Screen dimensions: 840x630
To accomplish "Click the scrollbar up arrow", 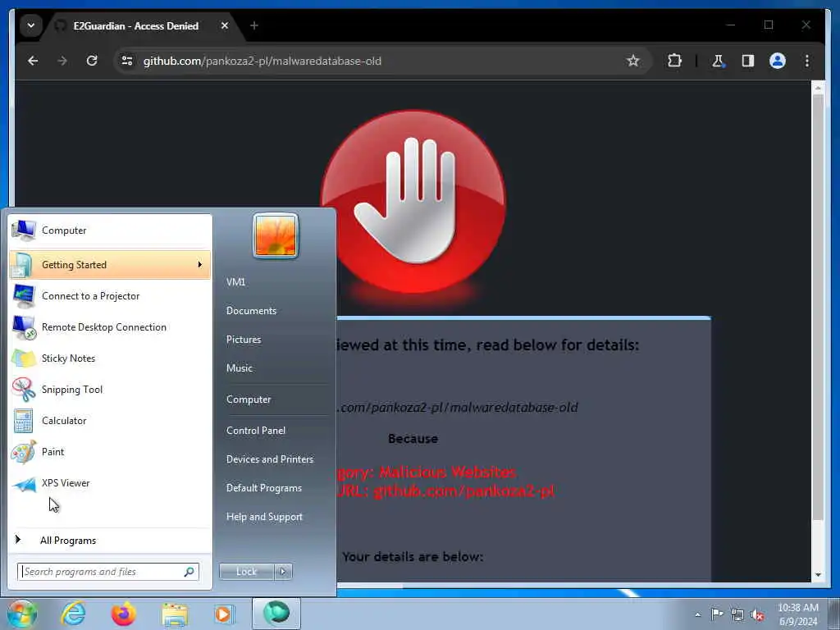I will (818, 87).
